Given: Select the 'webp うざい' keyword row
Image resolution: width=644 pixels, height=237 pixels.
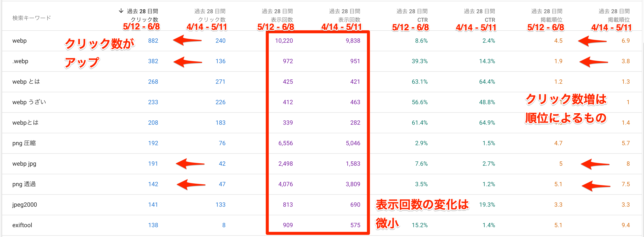Looking at the screenshot, I should coord(322,102).
